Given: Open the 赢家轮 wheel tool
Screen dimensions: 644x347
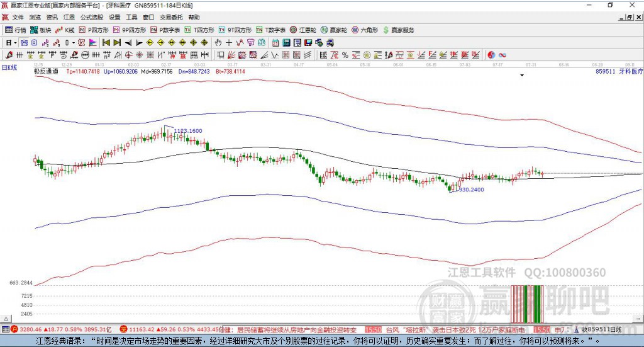Looking at the screenshot, I should pos(334,30).
